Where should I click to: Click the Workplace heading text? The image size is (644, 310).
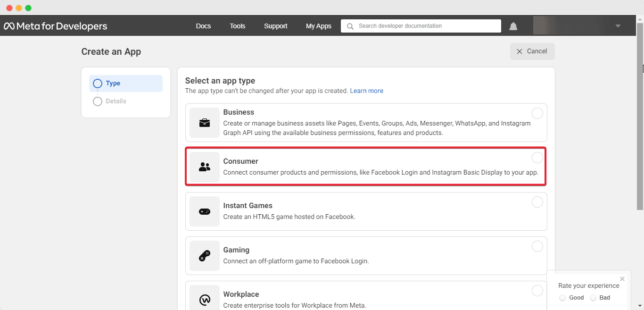click(241, 294)
